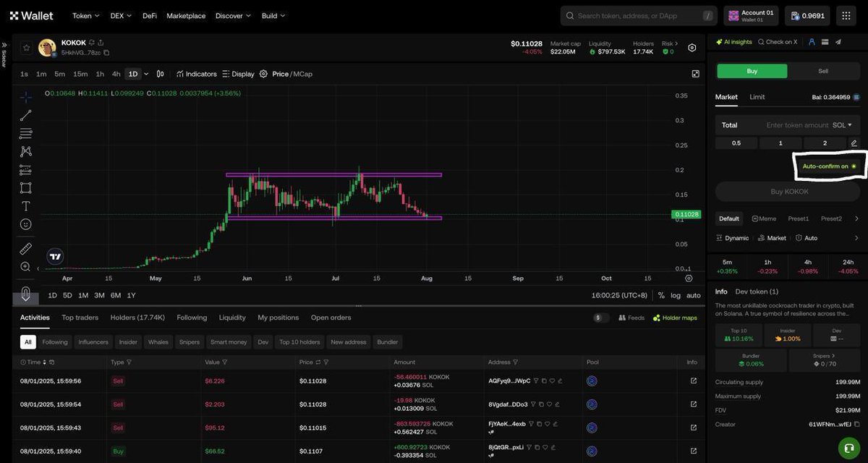Open the share icon next to KOKOK
This screenshot has height=463, width=868.
[101, 42]
